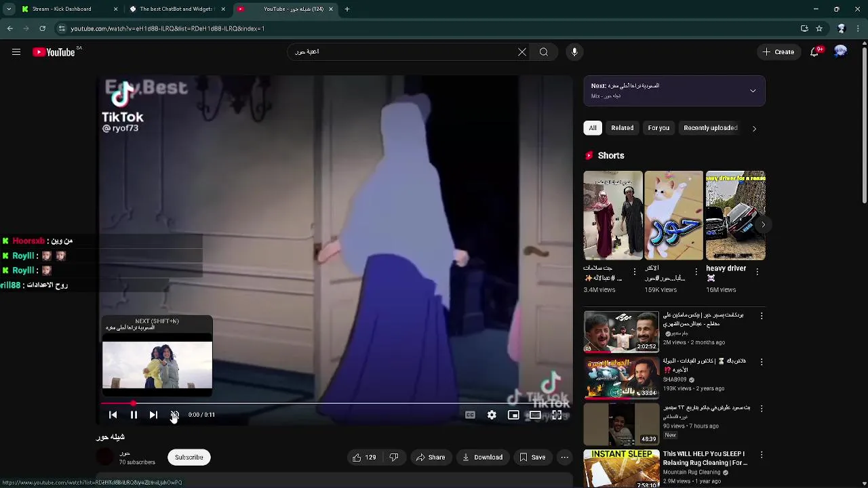
Task: Open options for the 159K views Short
Action: coord(696,271)
